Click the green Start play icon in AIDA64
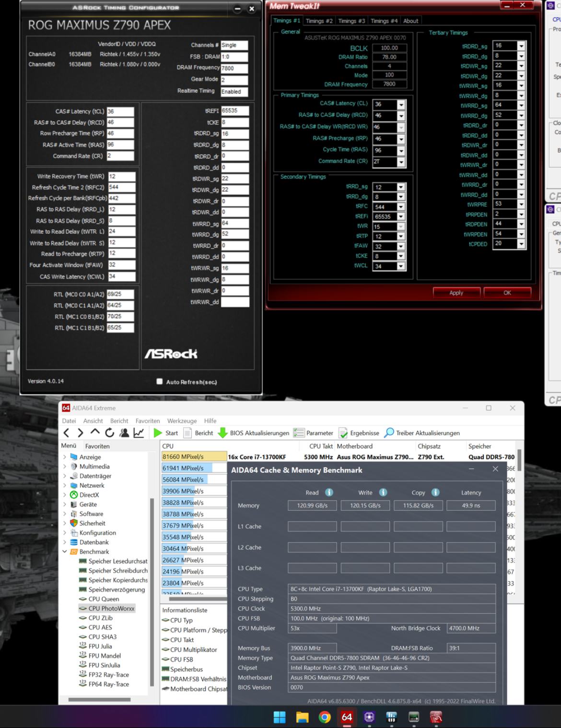This screenshot has height=728, width=561. tap(158, 433)
